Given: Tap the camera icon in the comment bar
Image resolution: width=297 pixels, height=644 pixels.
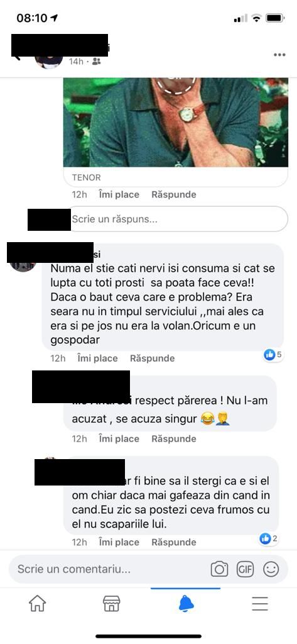Looking at the screenshot, I should pyautogui.click(x=220, y=569).
